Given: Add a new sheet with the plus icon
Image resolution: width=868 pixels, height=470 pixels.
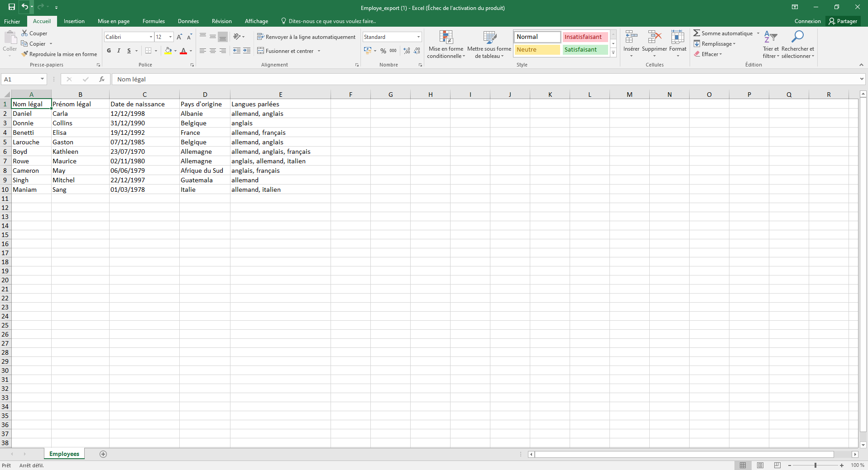Looking at the screenshot, I should (103, 454).
